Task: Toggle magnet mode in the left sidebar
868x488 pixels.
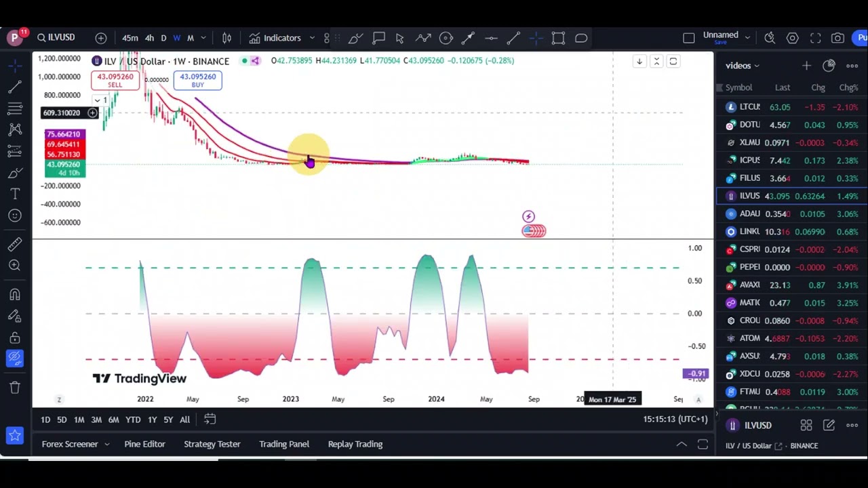Action: [x=15, y=295]
